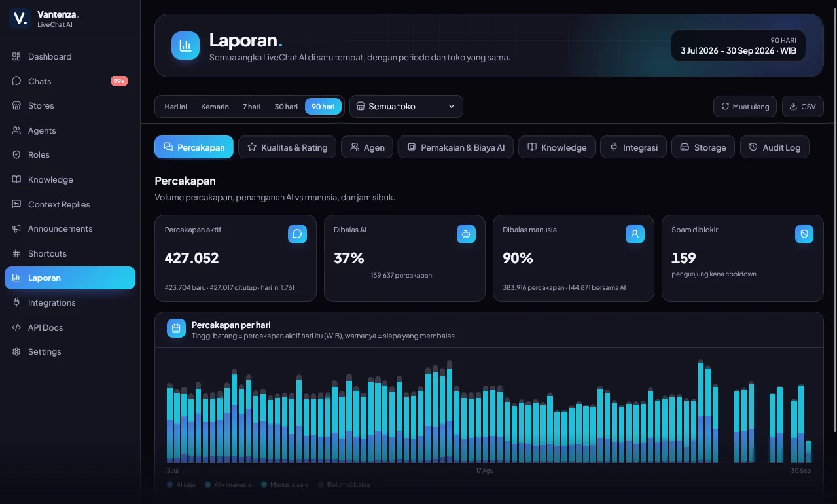Switch to the Pemakaian & Biaya AI tab
This screenshot has height=504, width=837.
pos(455,147)
